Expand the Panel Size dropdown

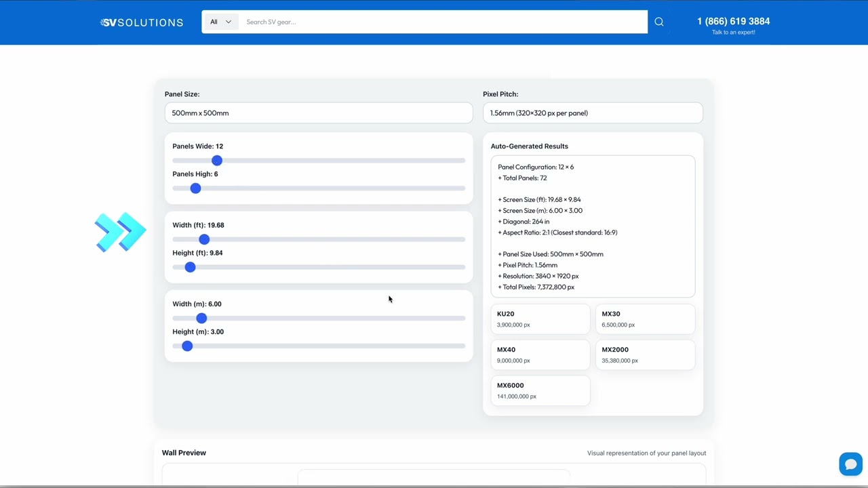tap(319, 113)
